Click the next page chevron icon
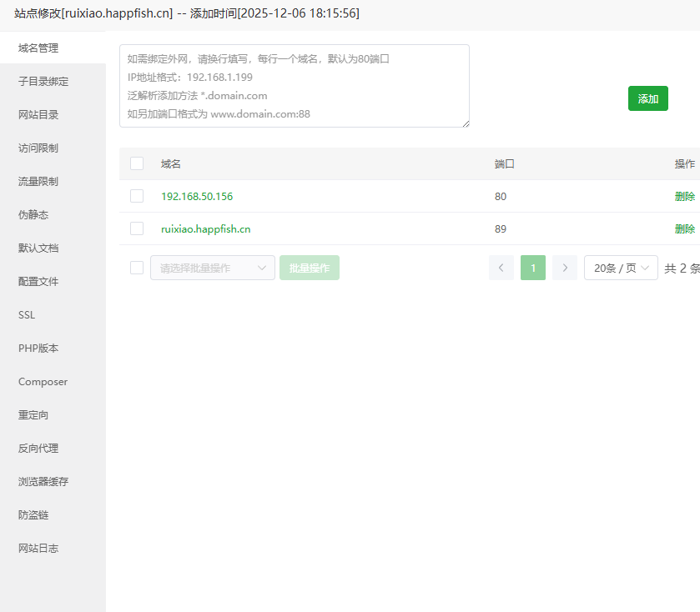The width and height of the screenshot is (700, 612). (x=563, y=267)
